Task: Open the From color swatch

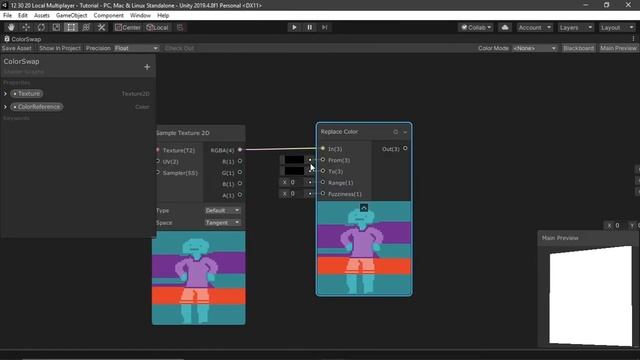Action: coord(294,160)
